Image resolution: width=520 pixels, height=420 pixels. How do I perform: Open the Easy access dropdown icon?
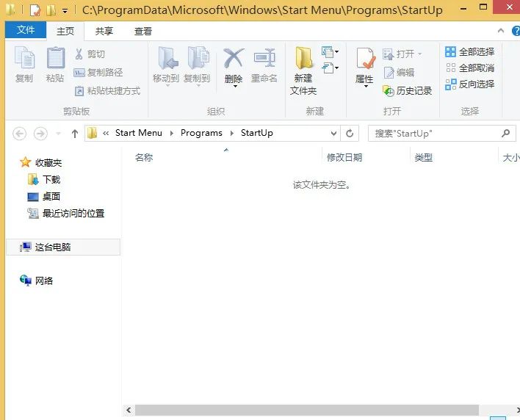[x=330, y=68]
